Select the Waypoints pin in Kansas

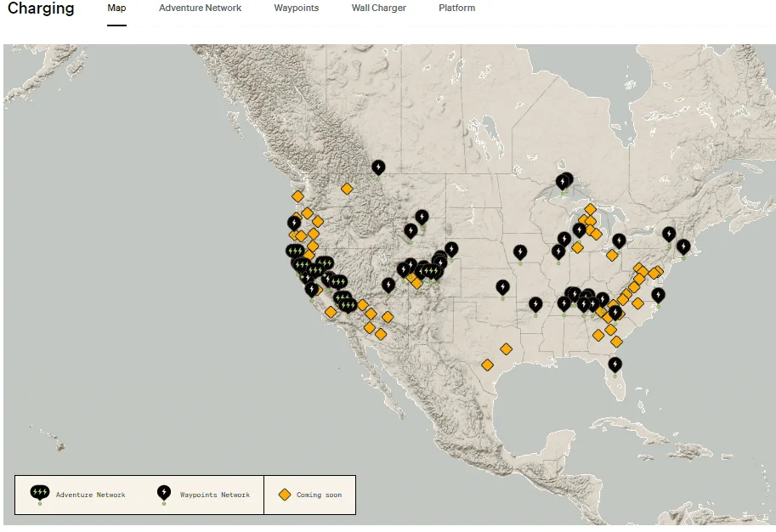pos(502,288)
